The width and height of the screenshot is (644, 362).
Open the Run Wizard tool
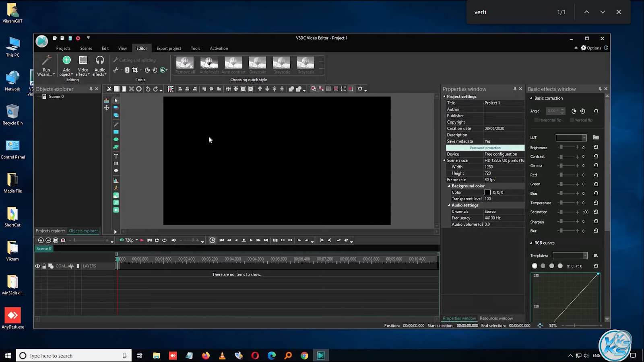[46, 66]
